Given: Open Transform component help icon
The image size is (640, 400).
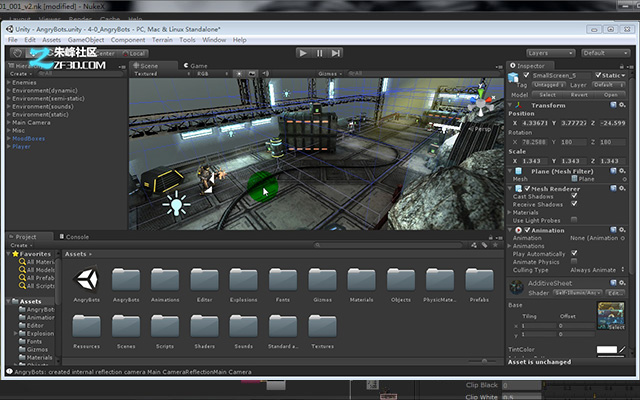Looking at the screenshot, I should point(613,105).
